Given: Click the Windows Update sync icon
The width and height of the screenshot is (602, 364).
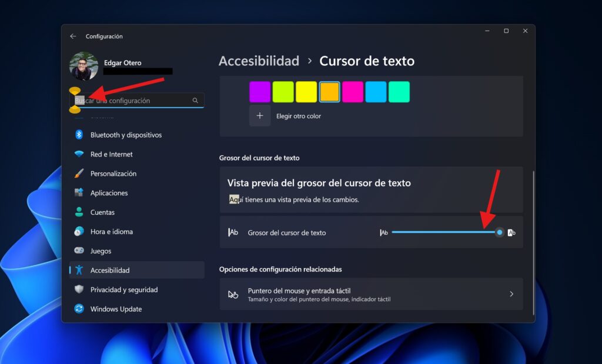Looking at the screenshot, I should click(79, 309).
